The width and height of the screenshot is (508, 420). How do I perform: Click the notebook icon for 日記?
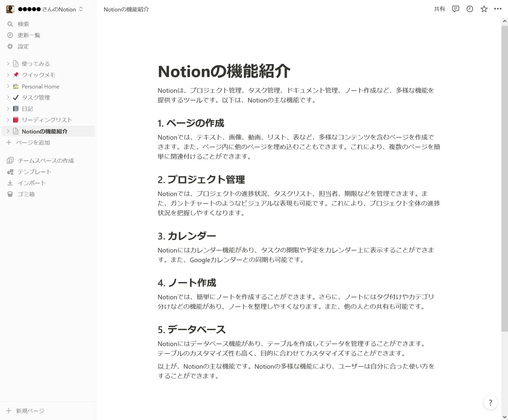click(16, 109)
